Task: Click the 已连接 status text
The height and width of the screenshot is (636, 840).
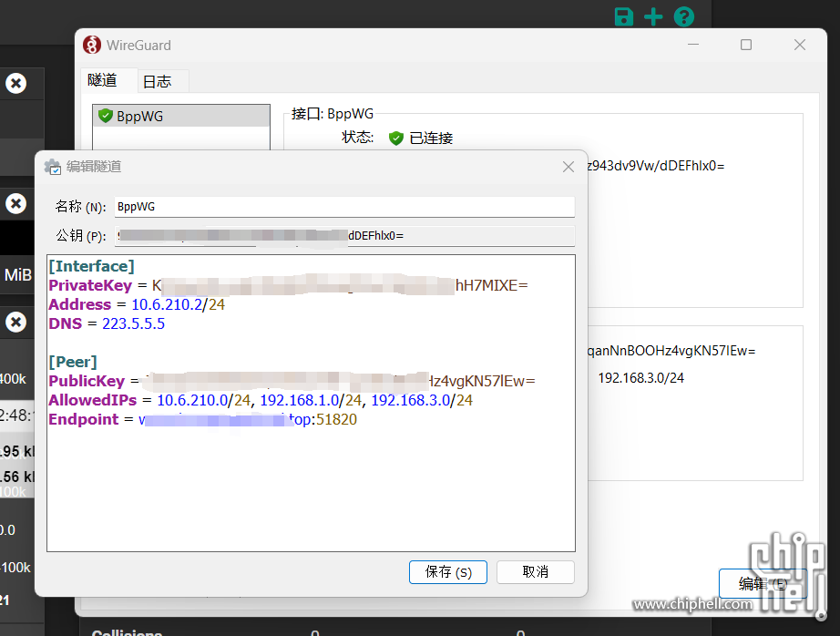Action: (x=431, y=138)
